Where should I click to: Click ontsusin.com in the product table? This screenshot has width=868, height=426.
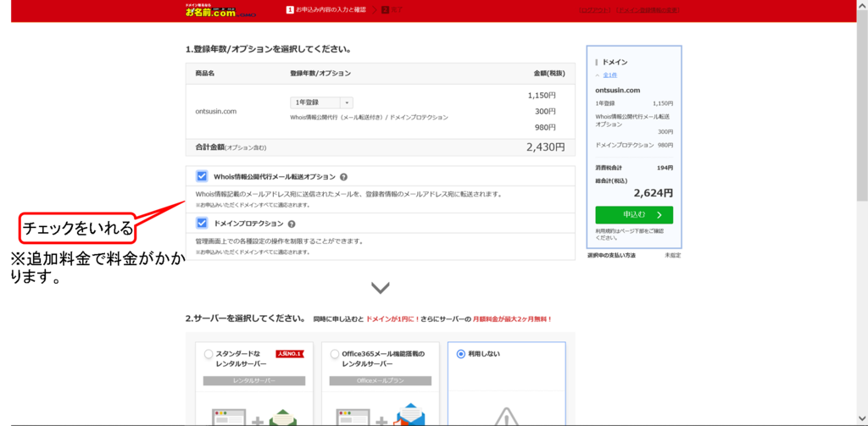(216, 111)
